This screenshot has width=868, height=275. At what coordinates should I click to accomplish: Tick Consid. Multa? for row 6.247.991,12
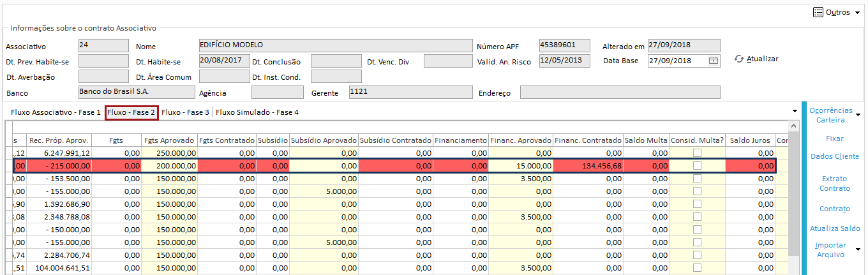(697, 153)
